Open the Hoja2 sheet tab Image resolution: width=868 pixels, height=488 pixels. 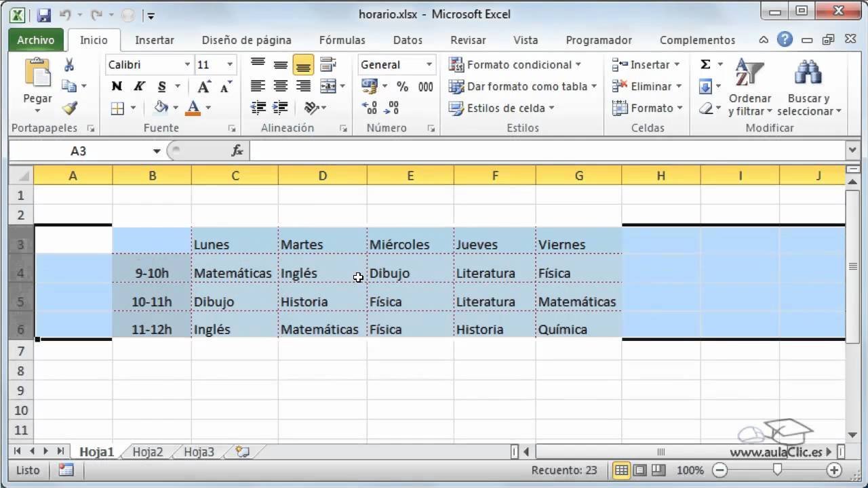coord(147,452)
